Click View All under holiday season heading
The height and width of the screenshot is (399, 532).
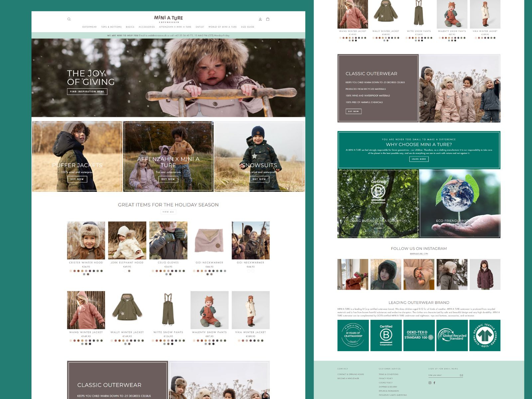coord(168,212)
